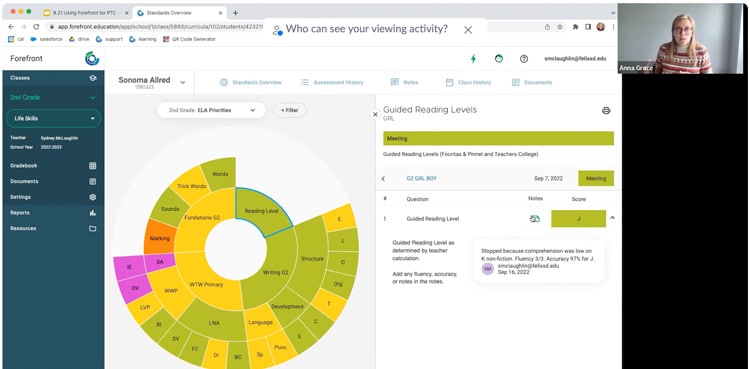750x369 pixels.
Task: Click the Gradebook grid icon
Action: click(x=93, y=166)
